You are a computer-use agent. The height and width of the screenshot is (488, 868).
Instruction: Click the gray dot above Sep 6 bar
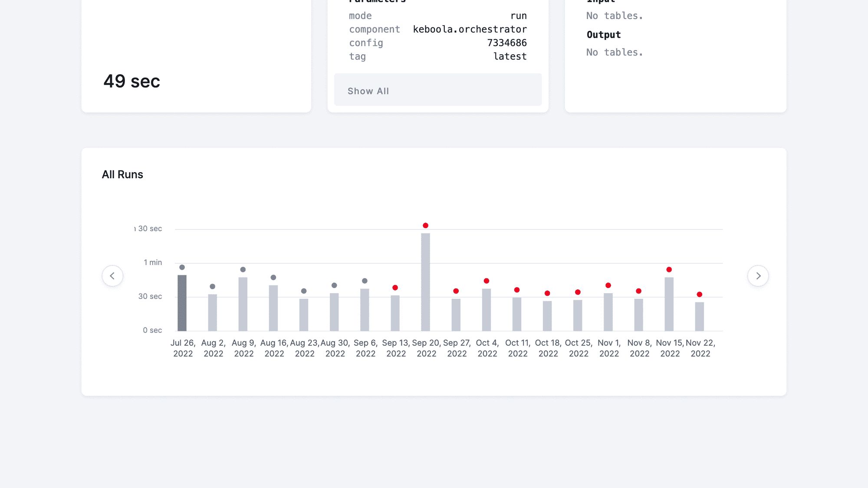click(365, 281)
